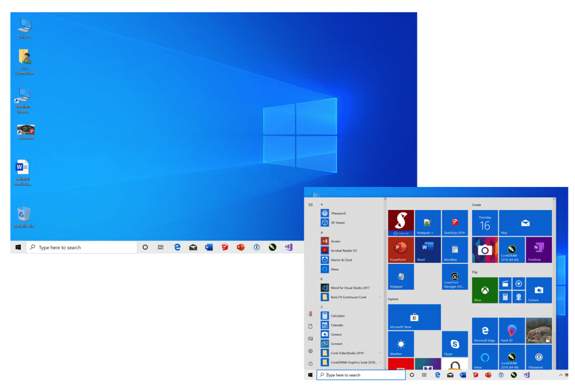
Task: Launch the Microsoft Edge tile
Action: coord(485,330)
